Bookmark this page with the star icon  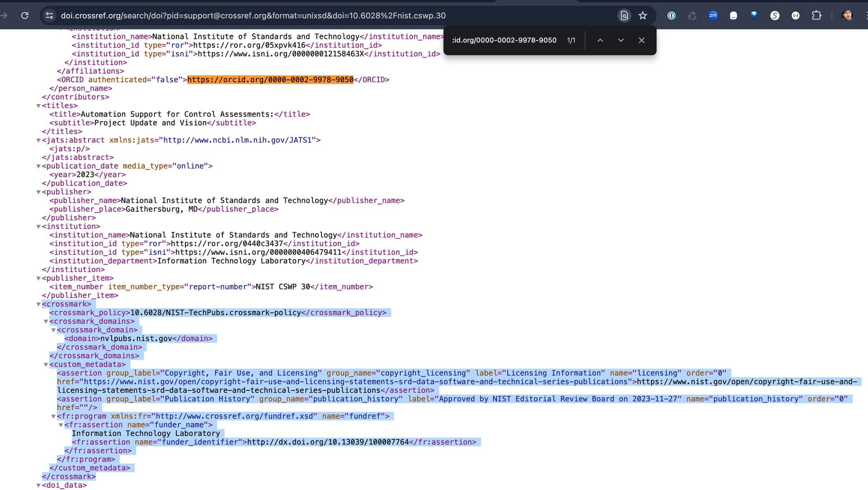(x=643, y=15)
